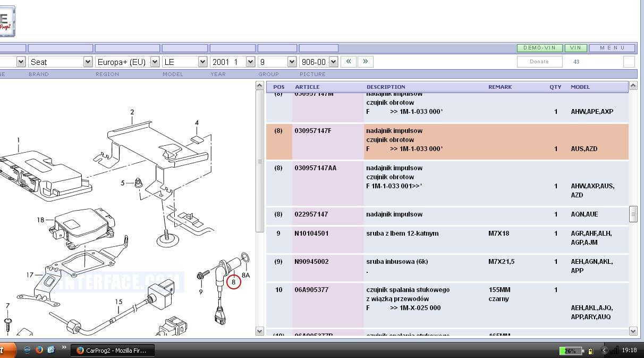644x358 pixels.
Task: Click parts list scrollbar up arrow
Action: [x=633, y=86]
